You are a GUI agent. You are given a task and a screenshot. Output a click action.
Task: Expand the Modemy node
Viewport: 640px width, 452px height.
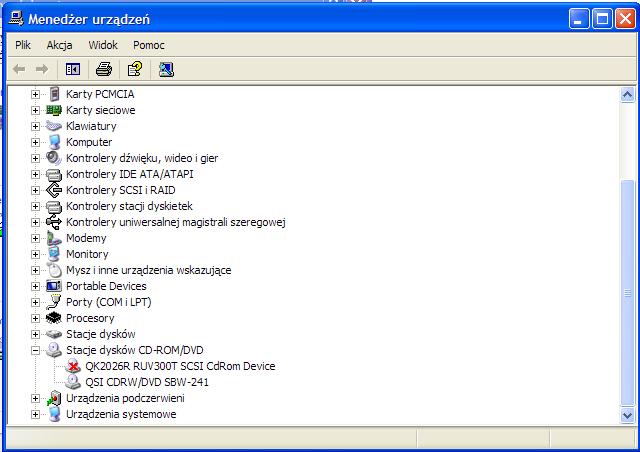[x=36, y=238]
